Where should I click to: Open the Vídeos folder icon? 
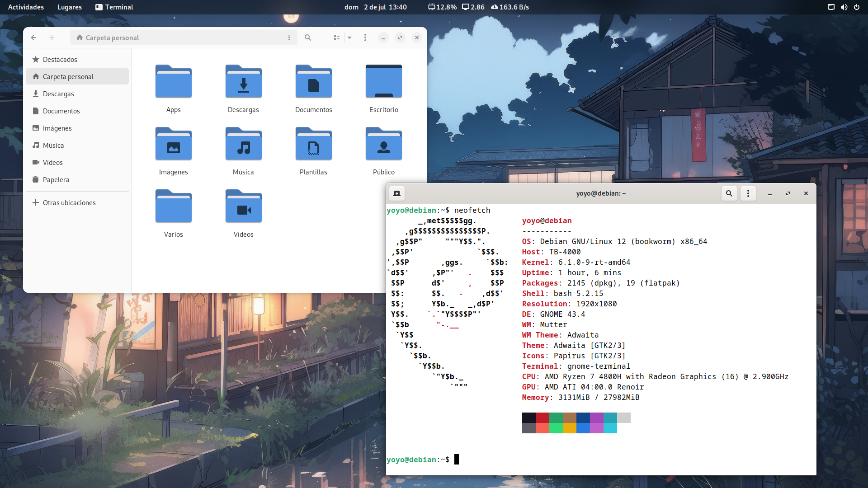243,207
